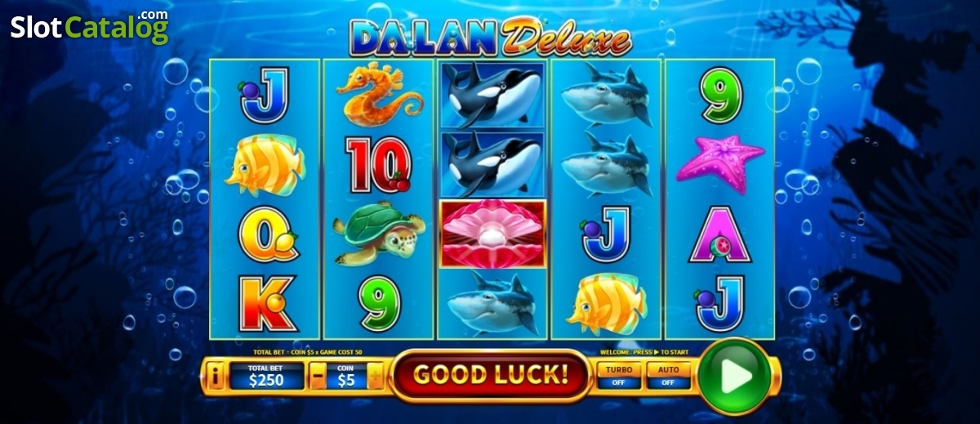Click the red letter K symbol
The height and width of the screenshot is (424, 980).
[x=266, y=304]
